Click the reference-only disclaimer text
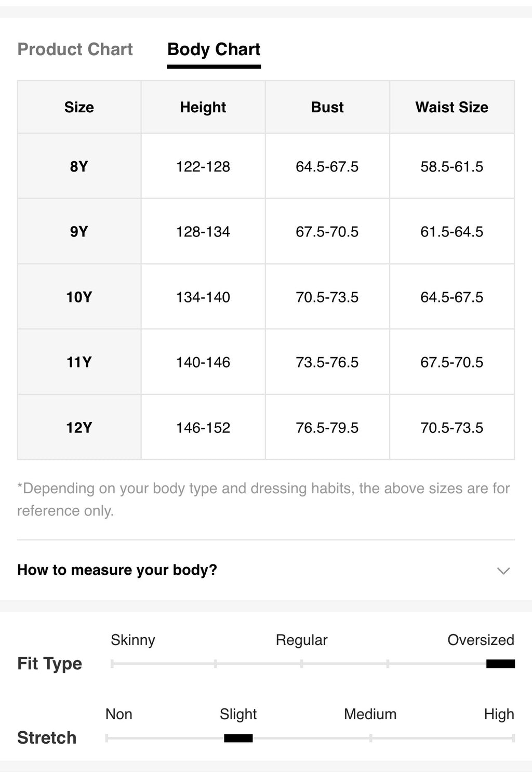This screenshot has height=778, width=532. point(263,499)
